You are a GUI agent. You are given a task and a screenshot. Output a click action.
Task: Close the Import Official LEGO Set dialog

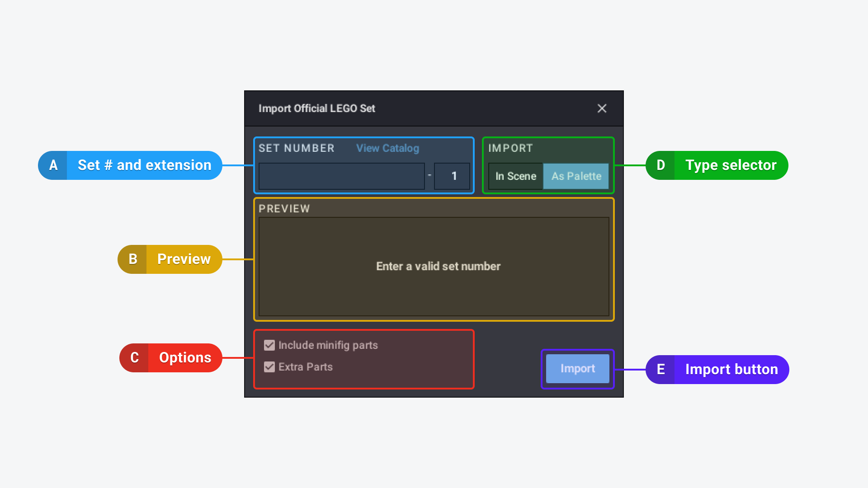[602, 108]
